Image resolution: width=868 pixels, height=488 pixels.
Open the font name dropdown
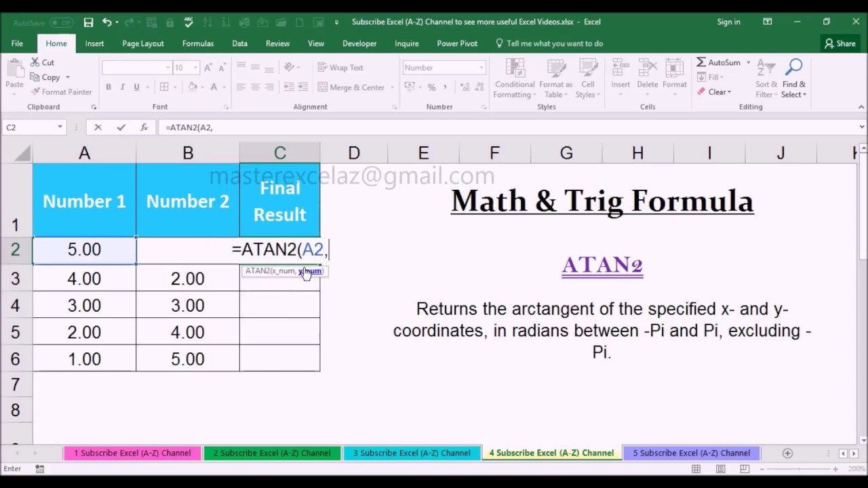tap(168, 68)
